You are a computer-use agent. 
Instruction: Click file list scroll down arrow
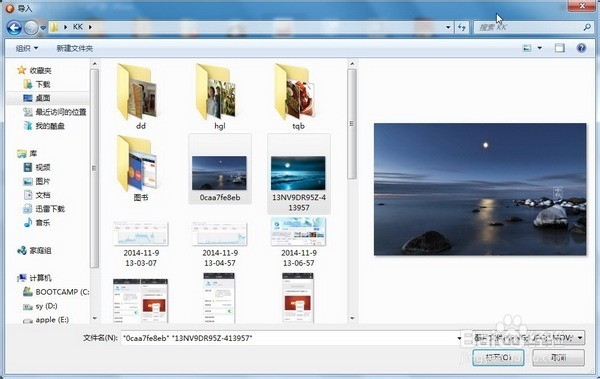(352, 318)
